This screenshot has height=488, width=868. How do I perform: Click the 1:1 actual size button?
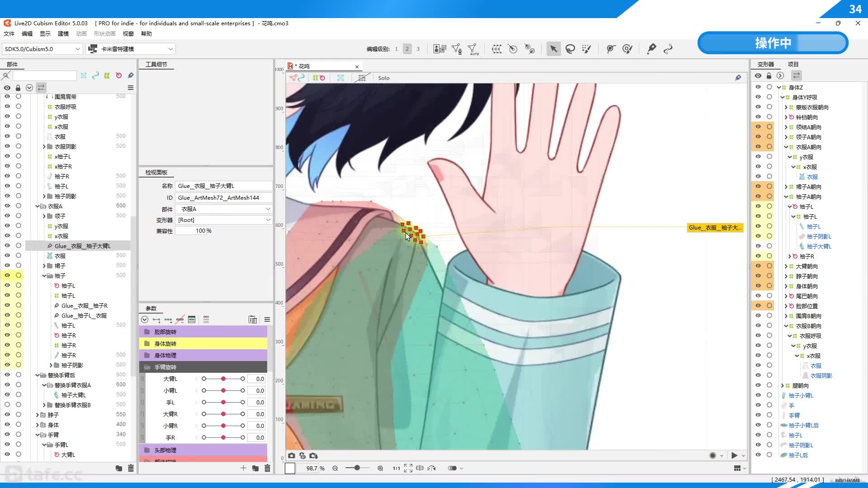[396, 468]
